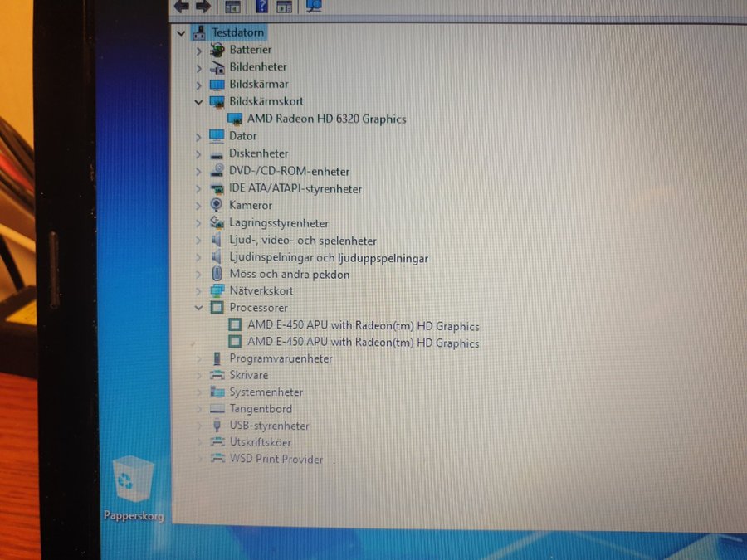
Task: Select the IDE ATA/ATAPI-styrenheter controller icon
Action: (217, 188)
